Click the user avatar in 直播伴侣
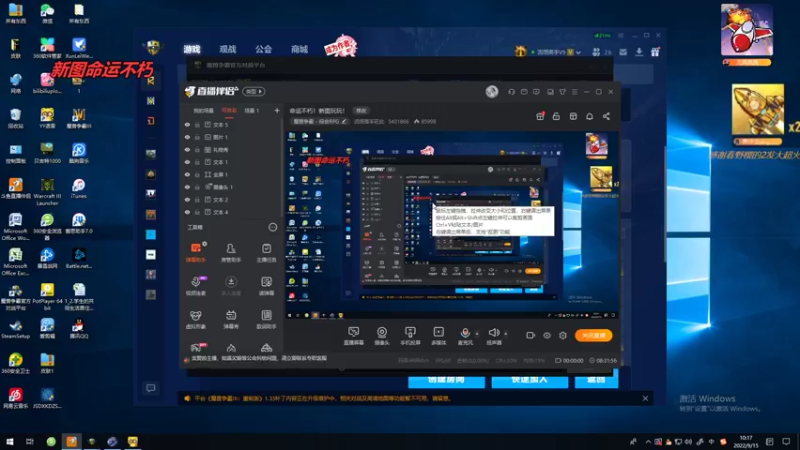Viewport: 800px width, 450px height. (492, 92)
